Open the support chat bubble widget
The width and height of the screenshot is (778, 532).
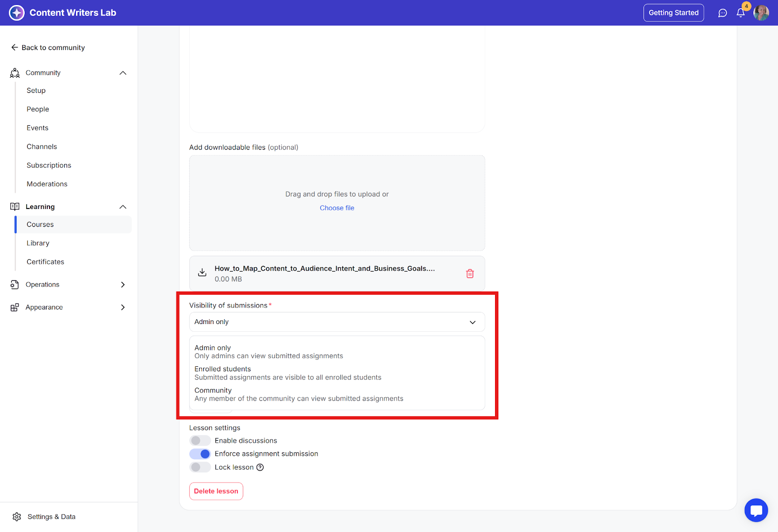tap(756, 511)
